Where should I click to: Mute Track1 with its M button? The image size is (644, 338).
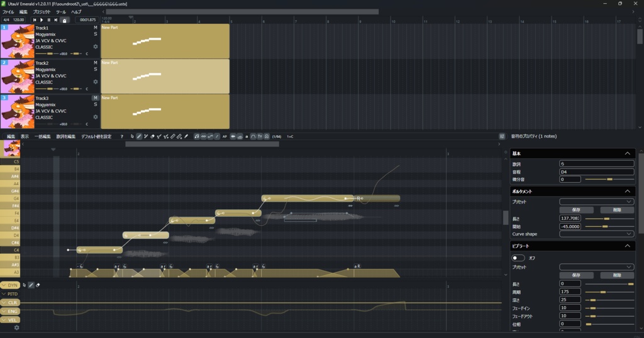(96, 28)
